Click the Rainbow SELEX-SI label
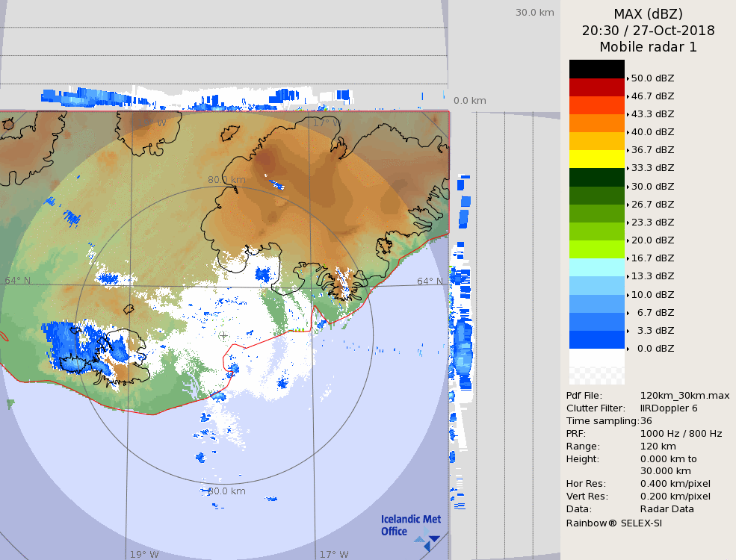 [x=613, y=523]
